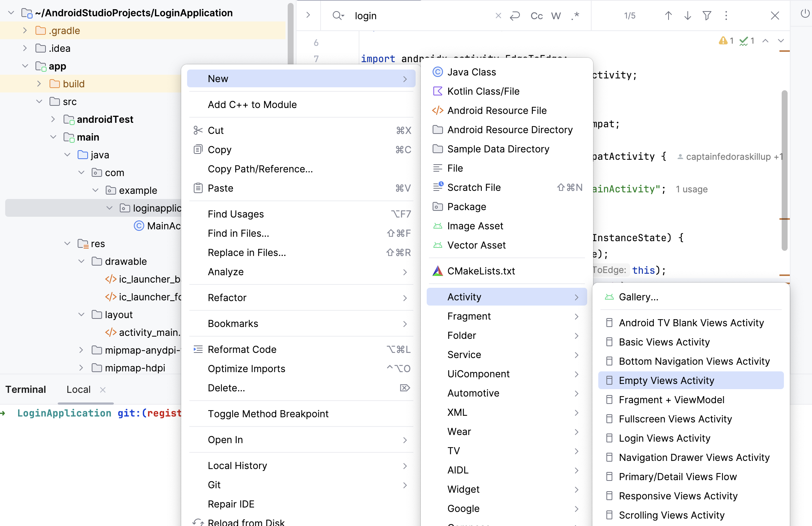This screenshot has height=526, width=812.
Task: Select CMakeLists.txt in New menu
Action: tap(507, 271)
